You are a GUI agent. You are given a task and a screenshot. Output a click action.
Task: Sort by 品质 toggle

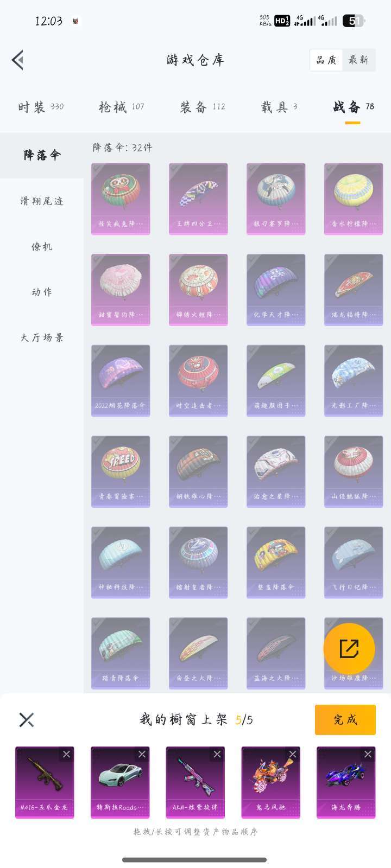(x=326, y=60)
